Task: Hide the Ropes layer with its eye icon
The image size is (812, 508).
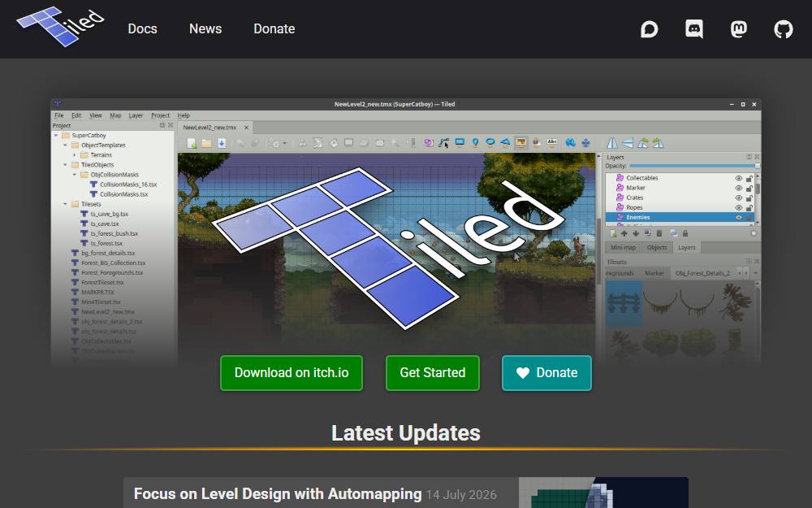Action: tap(739, 207)
